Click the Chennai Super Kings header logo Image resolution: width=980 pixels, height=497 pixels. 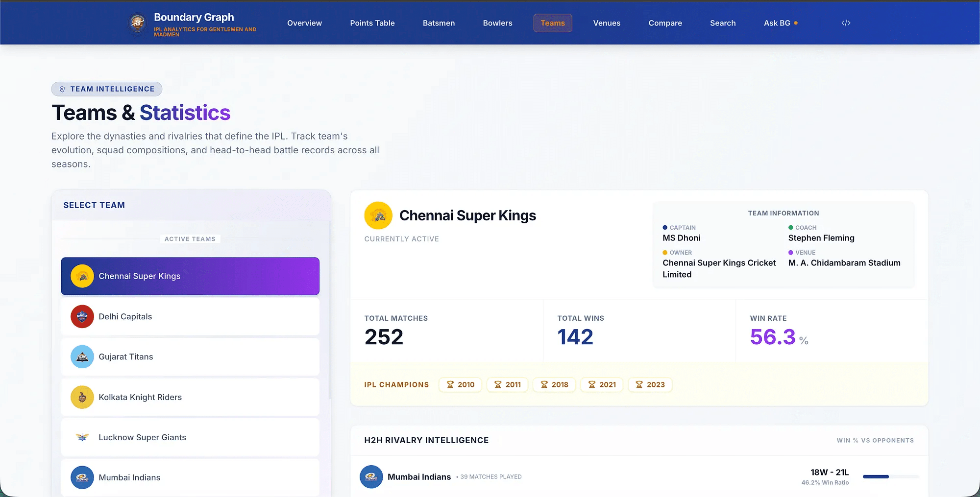coord(378,215)
